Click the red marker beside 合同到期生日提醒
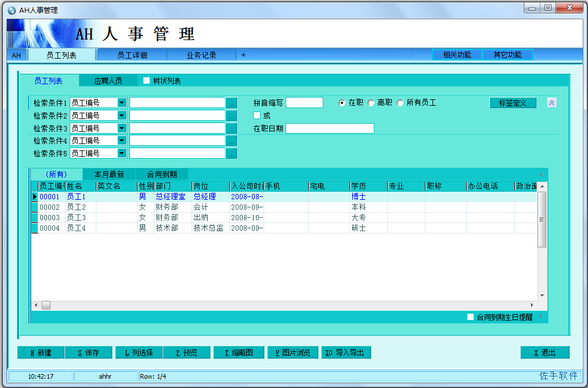 click(541, 317)
